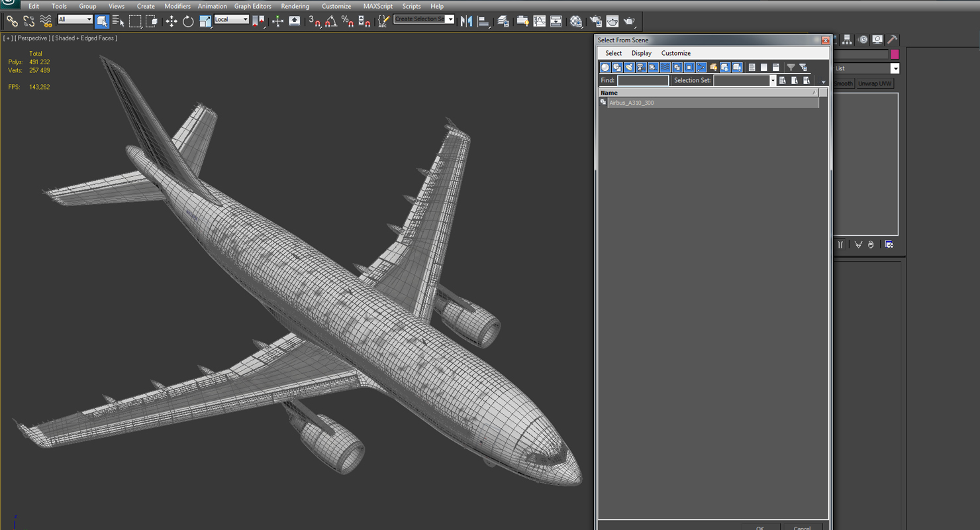Click Select Invert icon in dialog
The height and width of the screenshot is (530, 980).
tap(775, 67)
